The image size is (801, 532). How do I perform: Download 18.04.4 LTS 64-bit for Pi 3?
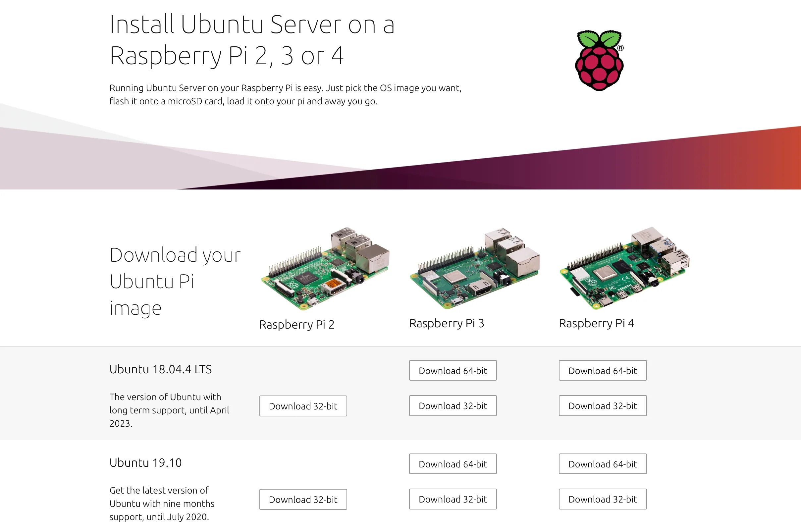pos(453,370)
